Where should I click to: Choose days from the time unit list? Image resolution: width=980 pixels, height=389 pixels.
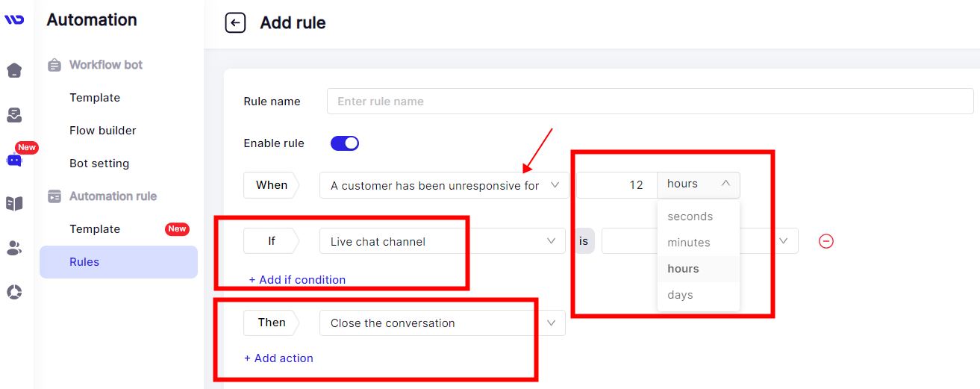[x=681, y=294]
